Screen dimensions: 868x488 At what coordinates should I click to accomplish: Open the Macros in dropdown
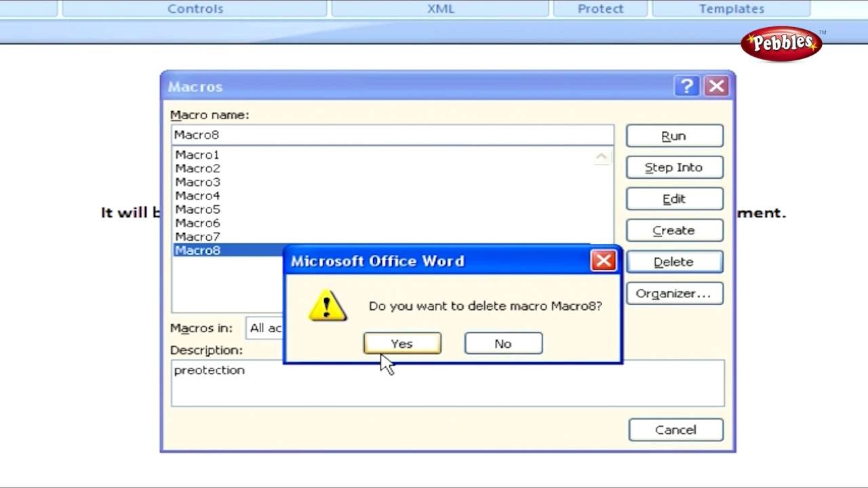click(265, 328)
